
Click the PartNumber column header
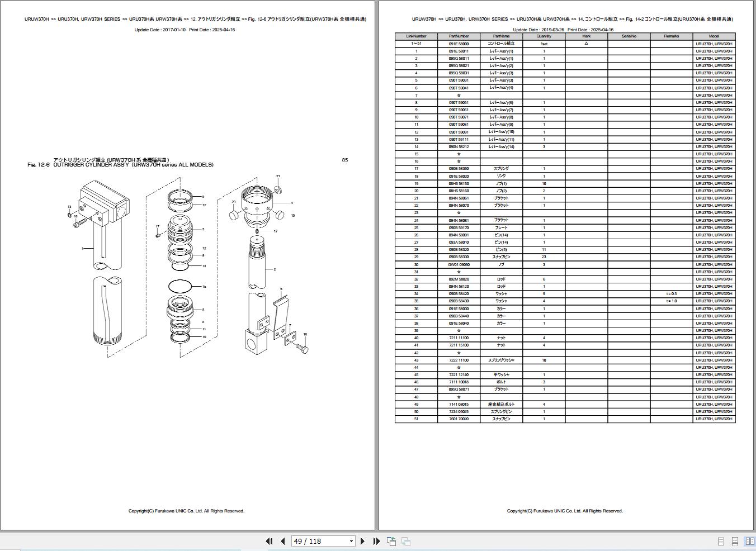(459, 36)
